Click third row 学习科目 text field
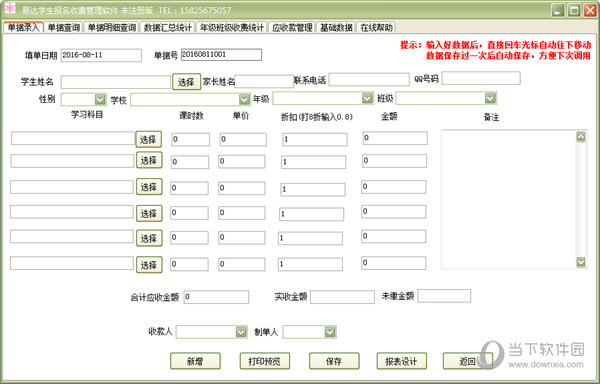This screenshot has height=384, width=600. coord(72,187)
